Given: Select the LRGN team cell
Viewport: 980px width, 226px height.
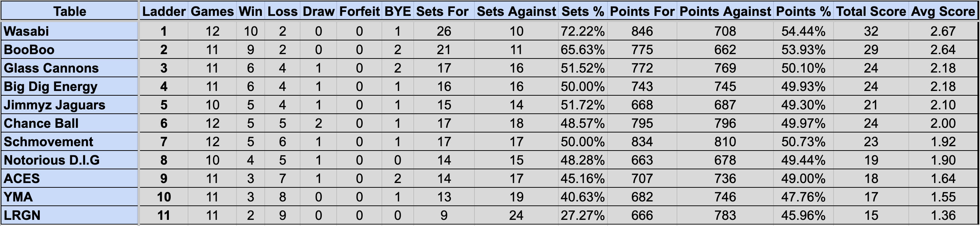Looking at the screenshot, I should 69,216.
